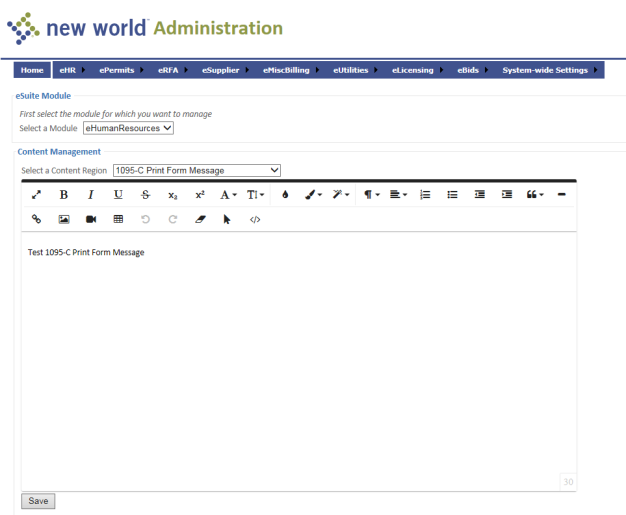Image resolution: width=626 pixels, height=515 pixels.
Task: Toggle fullscreen mode in the editor
Action: [x=37, y=195]
